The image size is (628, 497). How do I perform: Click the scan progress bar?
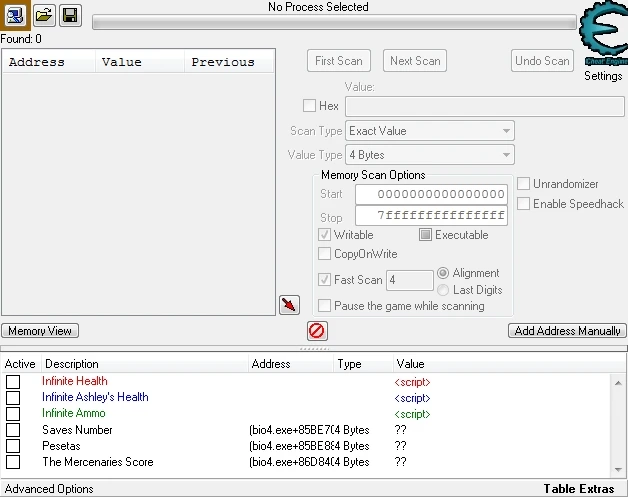(334, 22)
